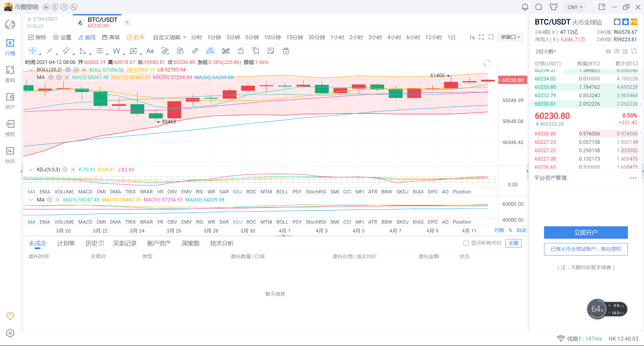
Task: Expand trend line tool variants arrow
Action: (57, 54)
